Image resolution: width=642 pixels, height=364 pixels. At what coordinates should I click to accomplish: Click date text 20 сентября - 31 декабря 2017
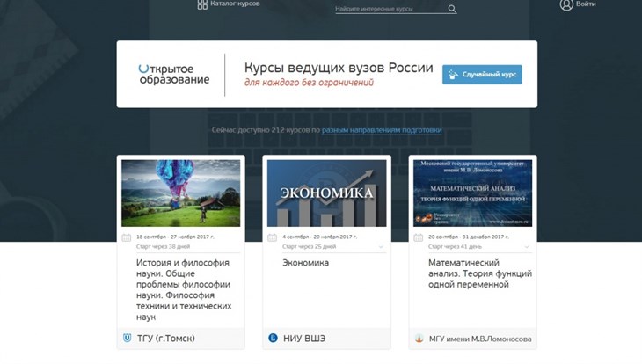(x=469, y=237)
